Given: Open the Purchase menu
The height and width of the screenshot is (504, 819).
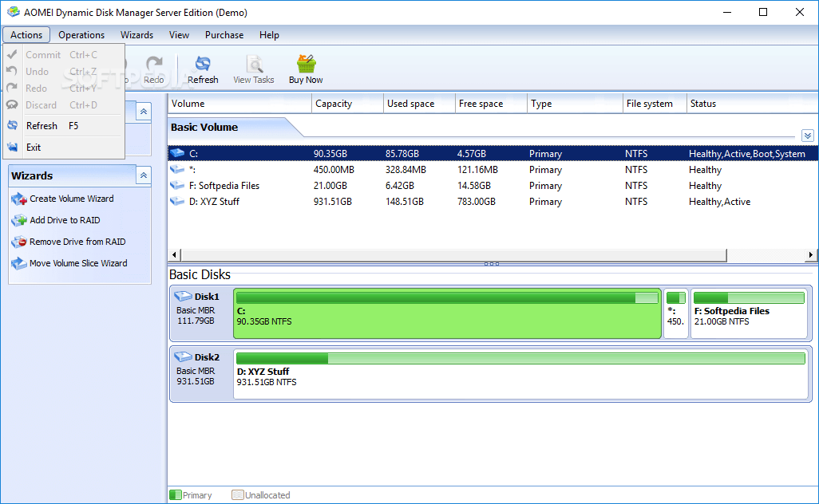Looking at the screenshot, I should [224, 35].
